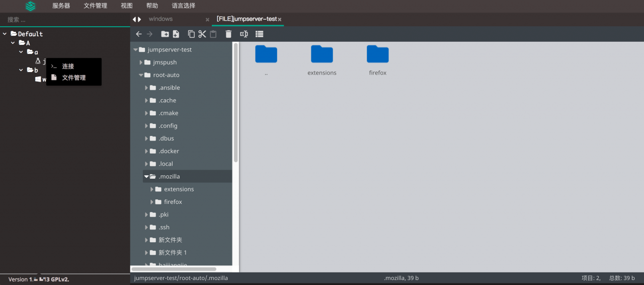
Task: Switch to the [FILE]jumpserver-test tab
Action: (247, 19)
